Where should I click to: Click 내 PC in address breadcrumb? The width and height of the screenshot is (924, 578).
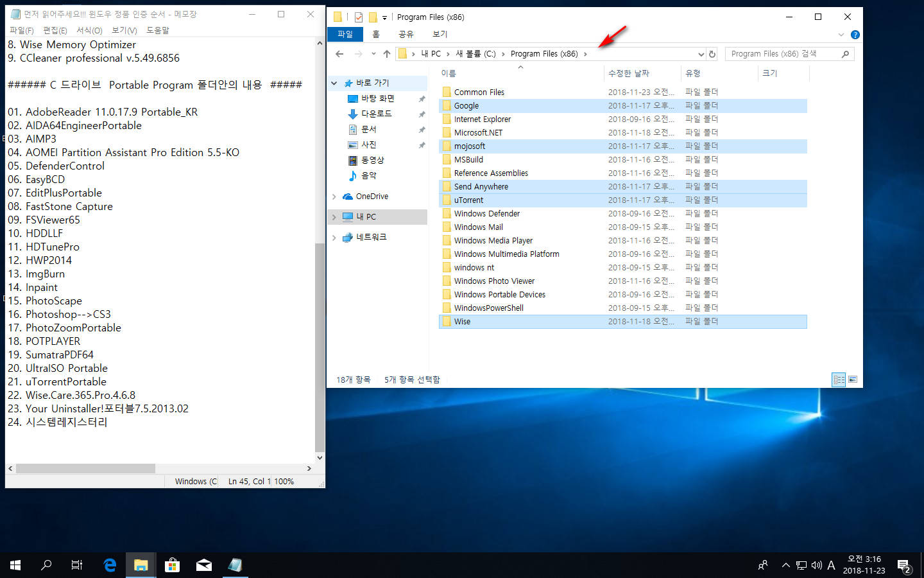point(431,54)
